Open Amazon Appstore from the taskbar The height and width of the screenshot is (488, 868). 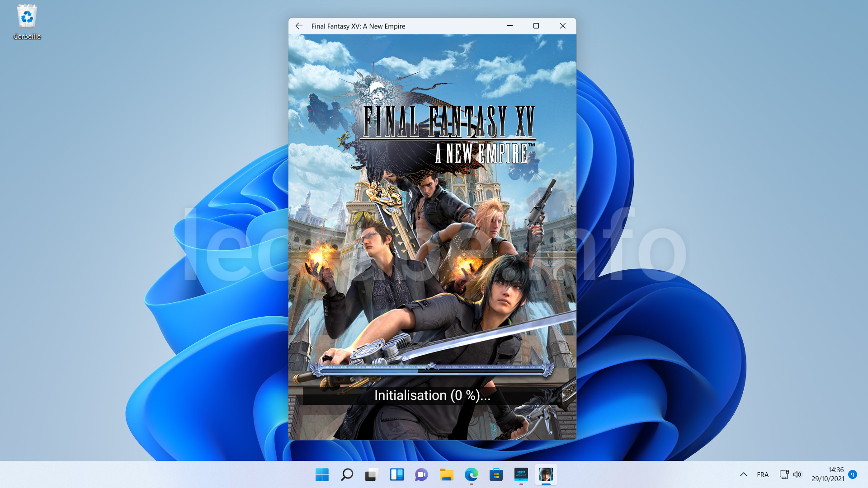click(521, 474)
